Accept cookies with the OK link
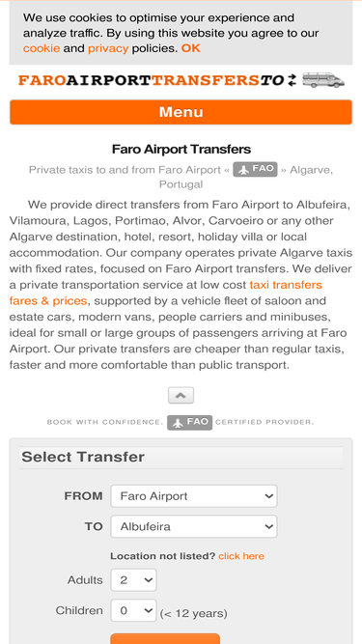This screenshot has height=644, width=362. (191, 48)
